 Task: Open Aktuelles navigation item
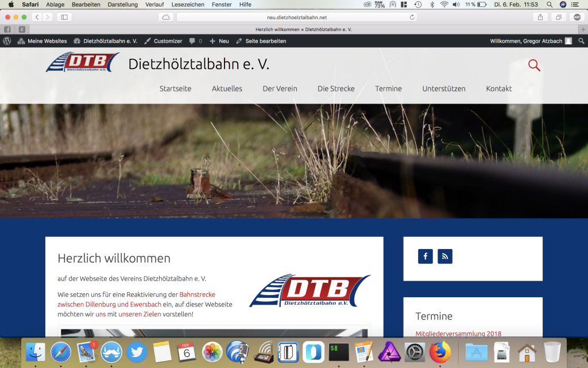(227, 89)
